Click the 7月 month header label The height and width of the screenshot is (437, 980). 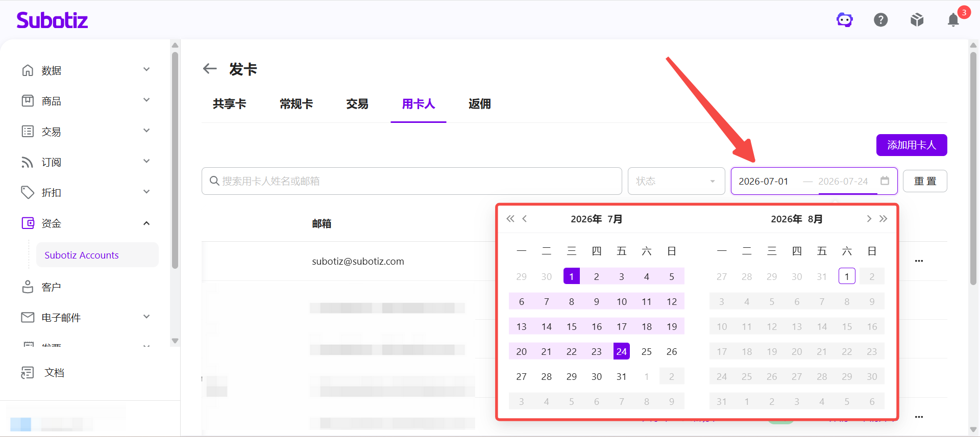(615, 219)
